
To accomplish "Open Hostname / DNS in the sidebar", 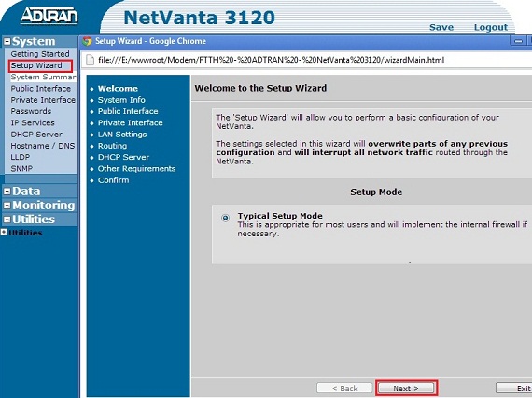I will click(x=42, y=146).
